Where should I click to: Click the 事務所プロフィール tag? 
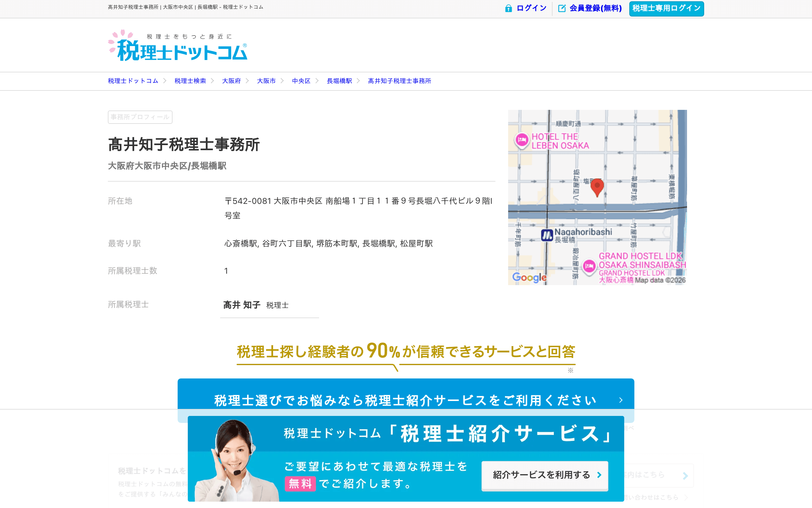(140, 117)
